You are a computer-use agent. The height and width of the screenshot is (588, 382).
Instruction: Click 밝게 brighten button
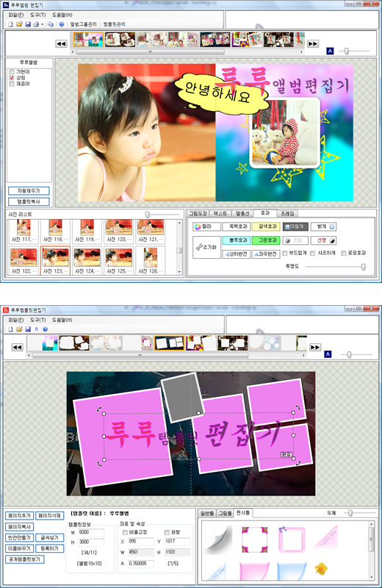coord(323,226)
